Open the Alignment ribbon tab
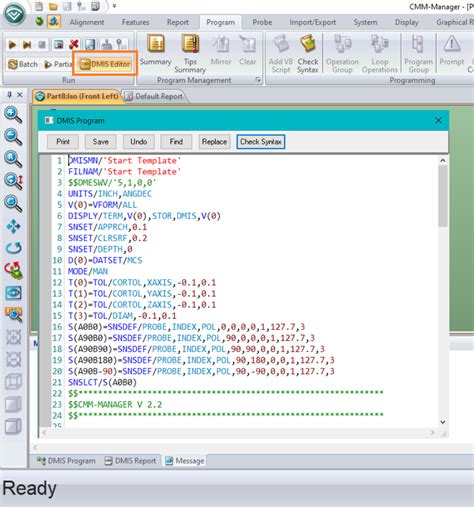 [87, 22]
